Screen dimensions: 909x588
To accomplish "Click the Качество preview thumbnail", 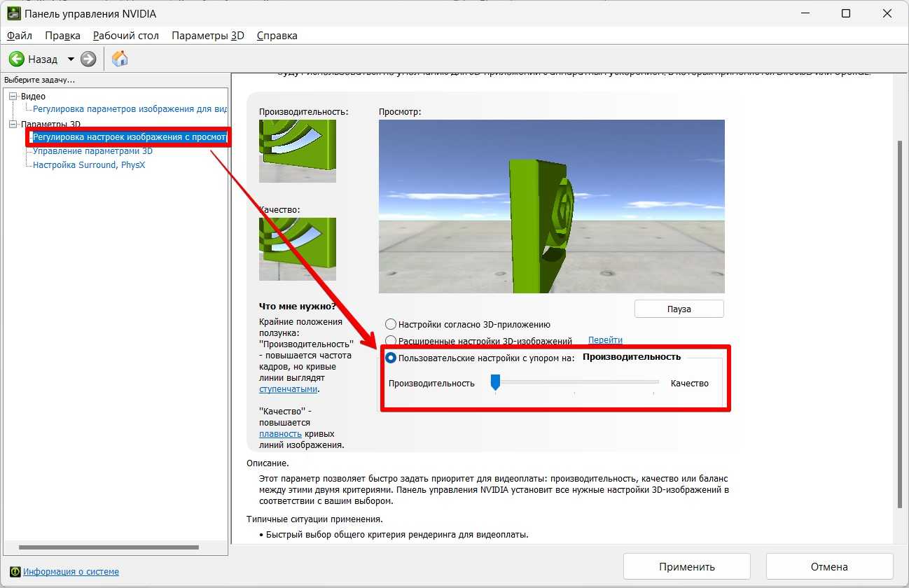I will [298, 249].
